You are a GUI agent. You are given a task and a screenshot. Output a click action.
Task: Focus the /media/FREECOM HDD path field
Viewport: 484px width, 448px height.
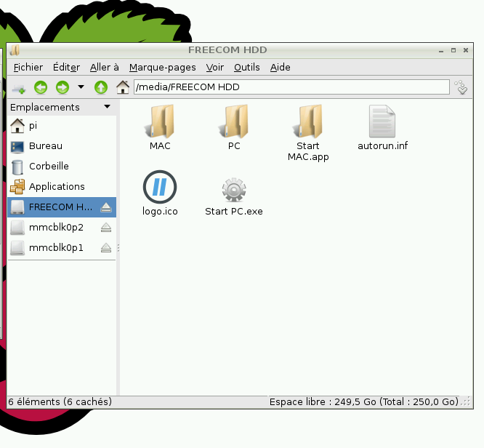[291, 87]
